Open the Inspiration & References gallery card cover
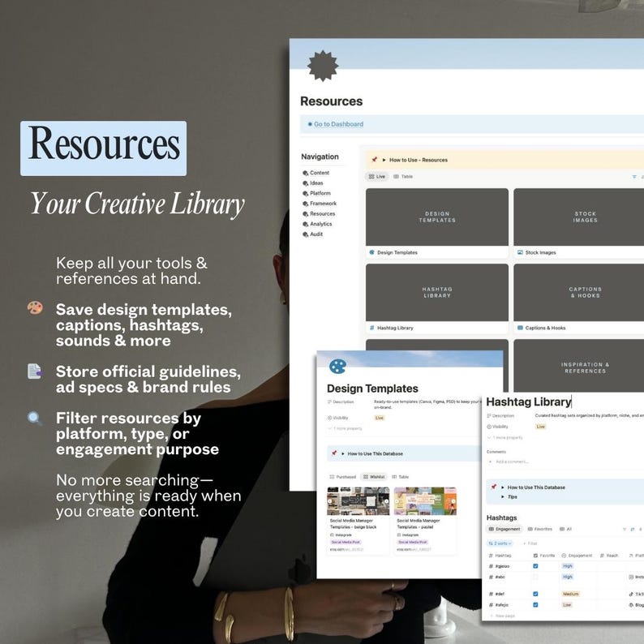Screen dimensions: 644x644 [x=578, y=366]
